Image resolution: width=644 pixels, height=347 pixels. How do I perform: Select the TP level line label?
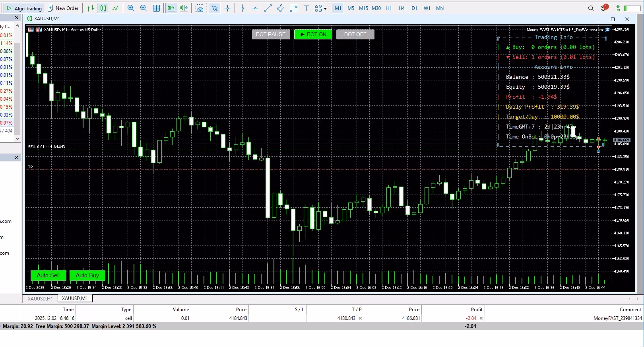coord(31,167)
